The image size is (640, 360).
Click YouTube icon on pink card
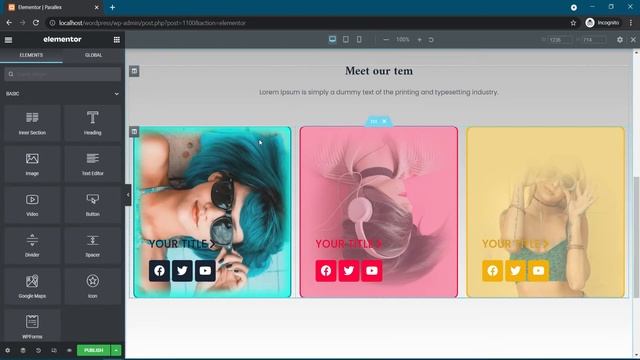(372, 271)
